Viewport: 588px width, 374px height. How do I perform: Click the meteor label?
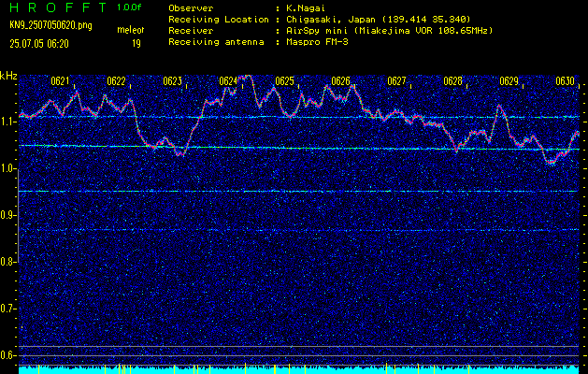coord(131,30)
